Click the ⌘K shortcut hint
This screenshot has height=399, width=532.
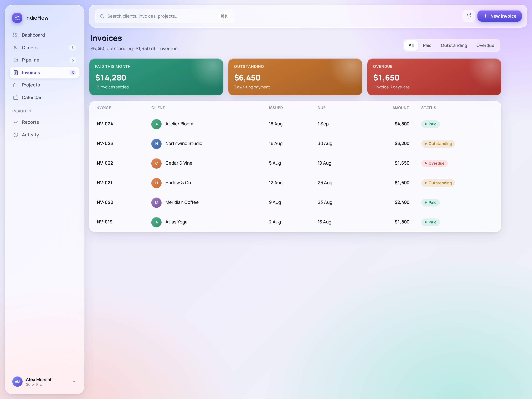pos(224,16)
